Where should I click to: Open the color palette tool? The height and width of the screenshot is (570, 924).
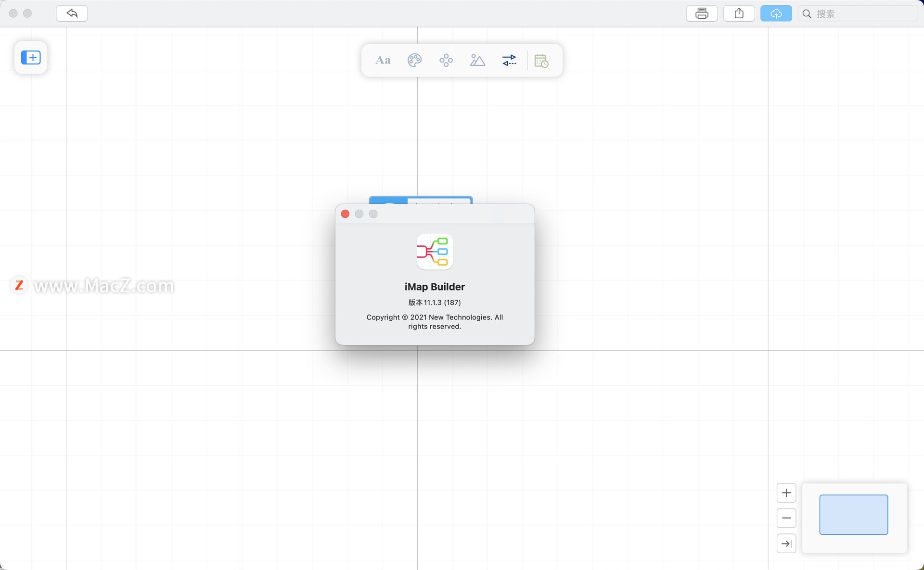click(x=414, y=61)
